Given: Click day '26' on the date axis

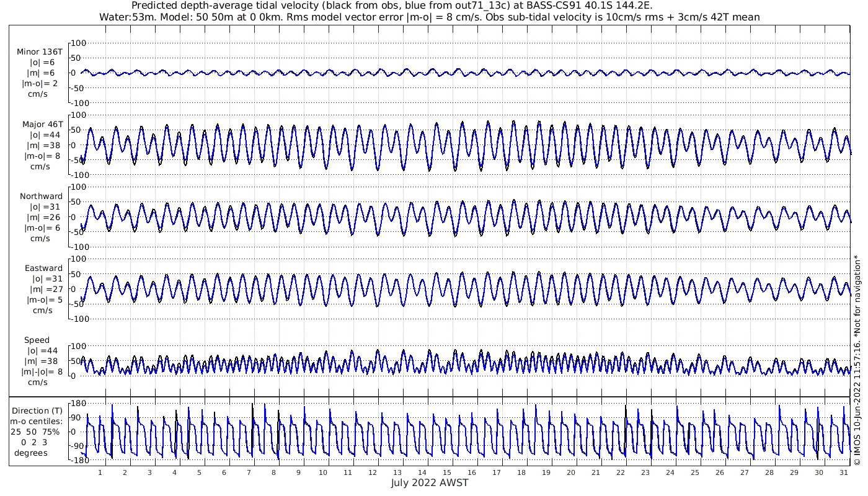Looking at the screenshot, I should pyautogui.click(x=719, y=472).
